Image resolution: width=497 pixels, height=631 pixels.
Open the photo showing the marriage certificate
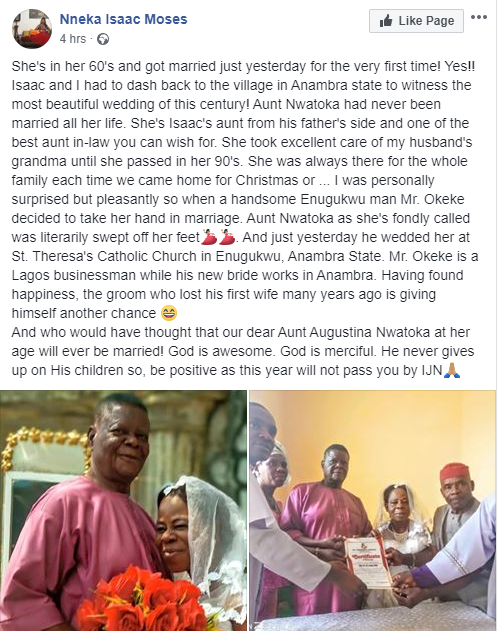click(x=373, y=510)
